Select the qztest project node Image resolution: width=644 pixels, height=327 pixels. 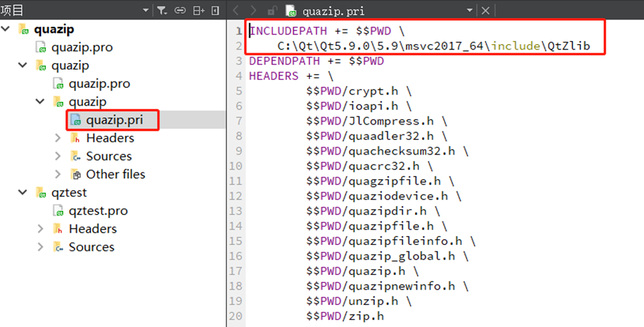[x=69, y=193]
